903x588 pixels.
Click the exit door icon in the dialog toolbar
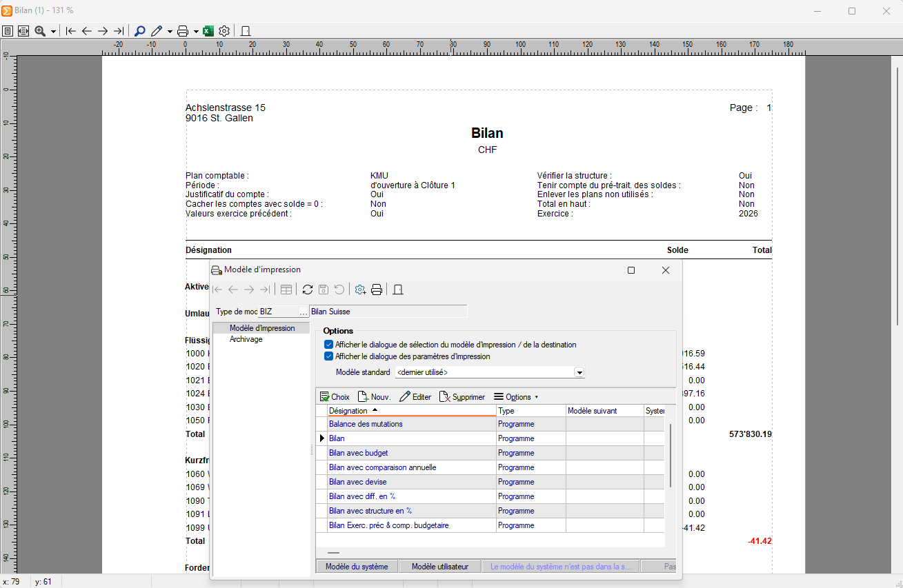pyautogui.click(x=398, y=290)
